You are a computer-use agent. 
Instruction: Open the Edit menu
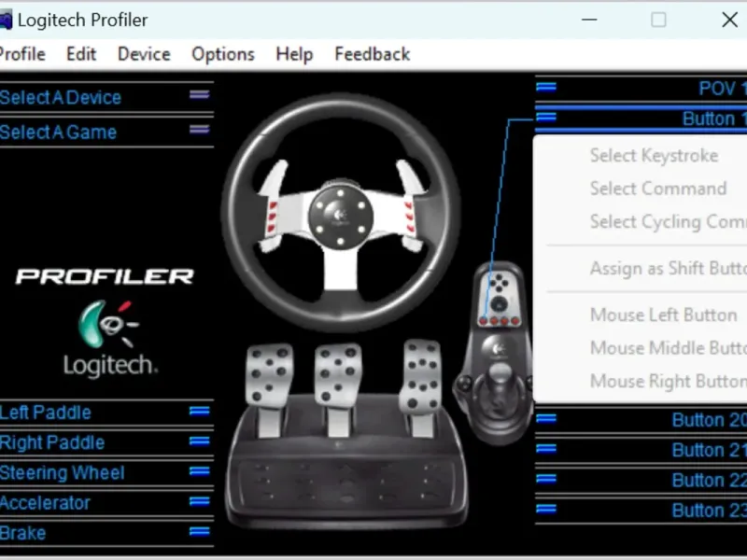click(x=81, y=54)
